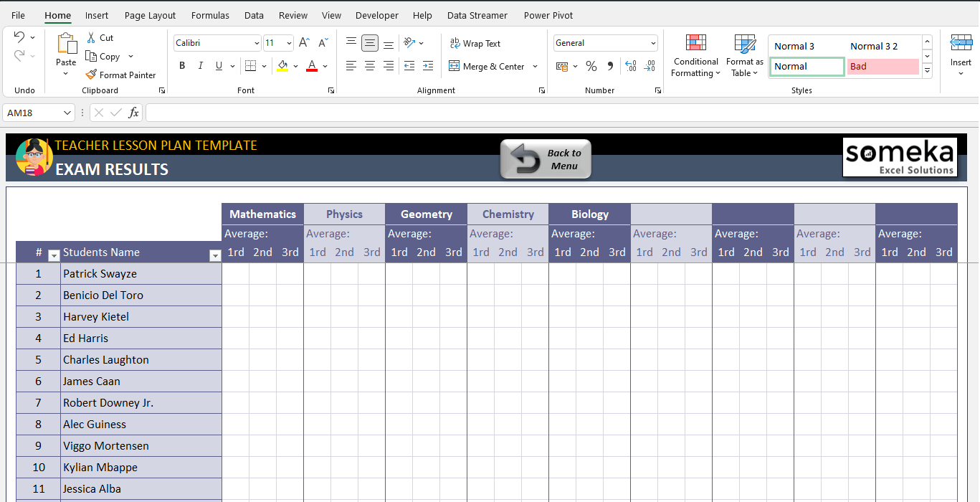Click the Comma Style icon
980x502 pixels.
point(609,66)
